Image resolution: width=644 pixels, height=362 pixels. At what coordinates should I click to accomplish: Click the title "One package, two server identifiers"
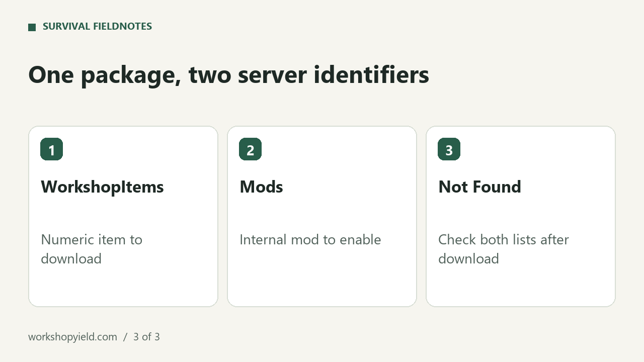[x=228, y=75]
